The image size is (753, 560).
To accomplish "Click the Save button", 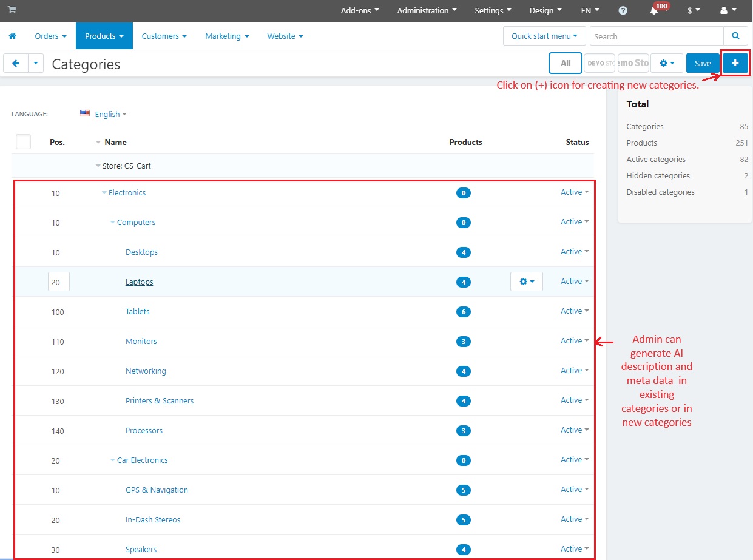I will (703, 64).
